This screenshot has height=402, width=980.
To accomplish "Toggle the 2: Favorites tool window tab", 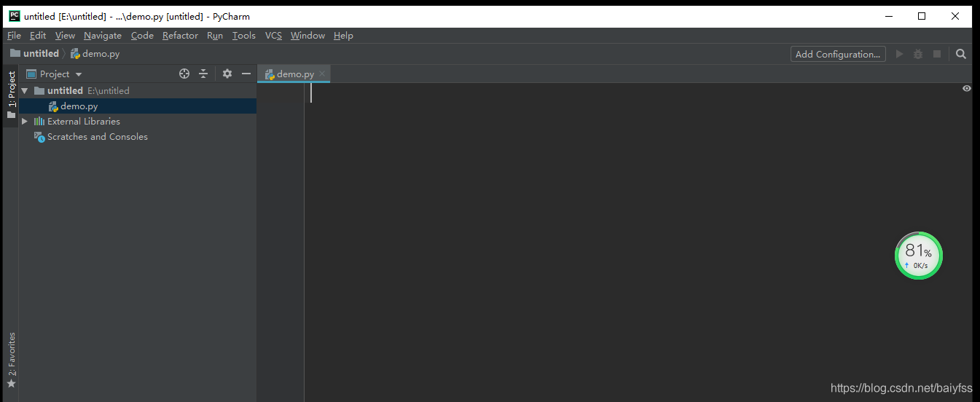I will tap(11, 360).
